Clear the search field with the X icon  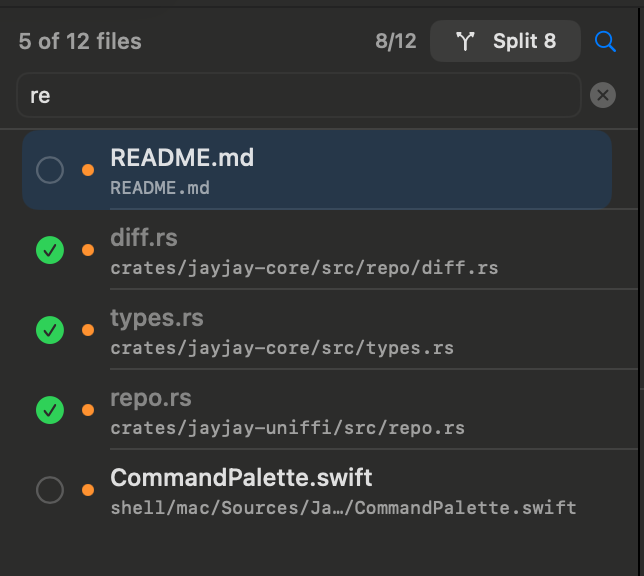[602, 95]
